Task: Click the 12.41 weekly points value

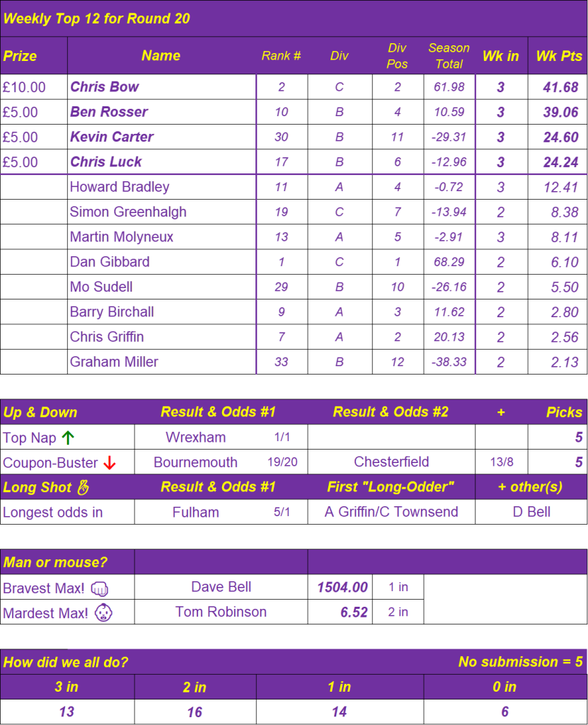Action: [560, 187]
